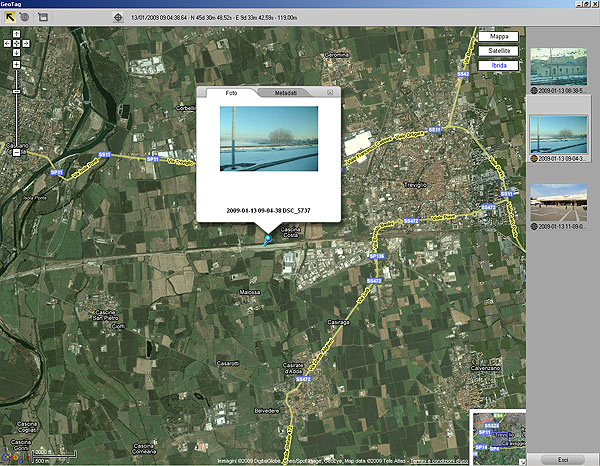Click the save floppy disk icon
Screen dimensions: 600x466
point(43,17)
